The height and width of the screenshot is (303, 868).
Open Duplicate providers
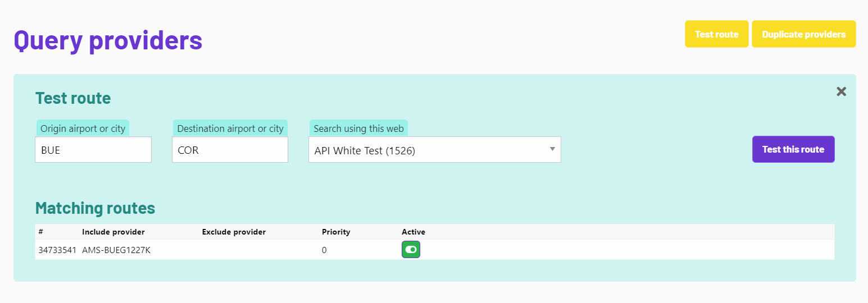pos(803,34)
